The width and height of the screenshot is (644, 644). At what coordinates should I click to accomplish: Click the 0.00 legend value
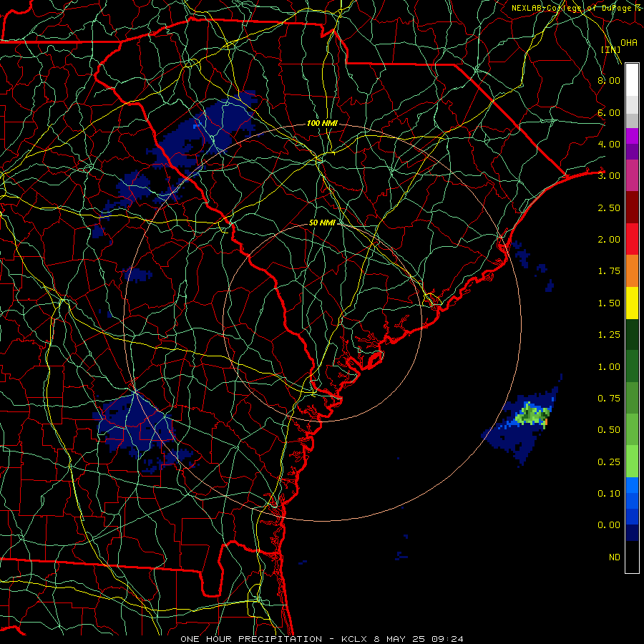pyautogui.click(x=609, y=525)
